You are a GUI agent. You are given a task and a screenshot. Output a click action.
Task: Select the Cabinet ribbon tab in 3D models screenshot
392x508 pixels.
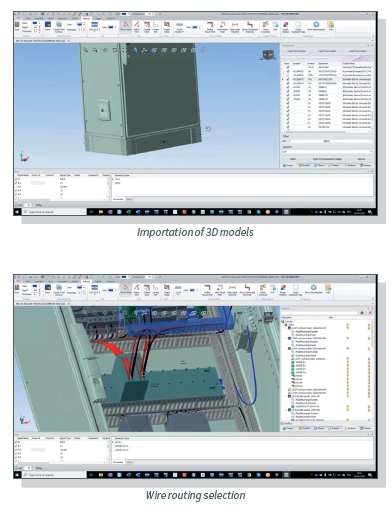tap(86, 19)
